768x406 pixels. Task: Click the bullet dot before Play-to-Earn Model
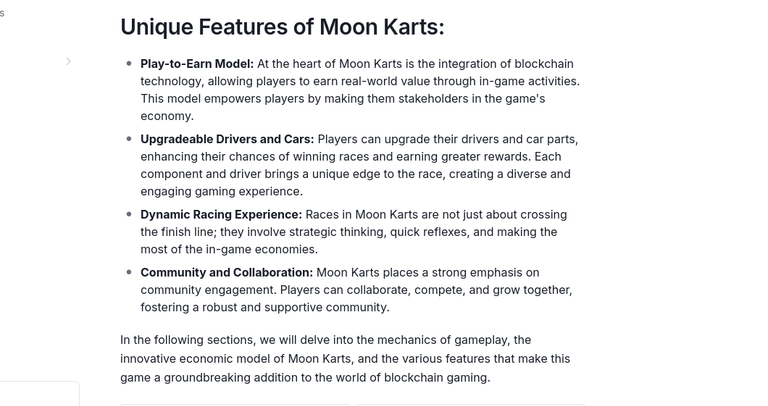pos(129,63)
